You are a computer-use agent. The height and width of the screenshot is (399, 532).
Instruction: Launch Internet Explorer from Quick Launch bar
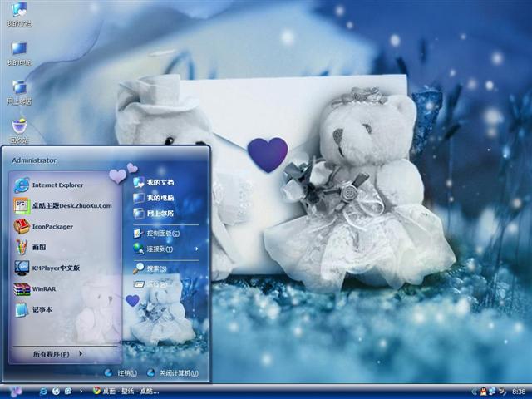[x=43, y=392]
